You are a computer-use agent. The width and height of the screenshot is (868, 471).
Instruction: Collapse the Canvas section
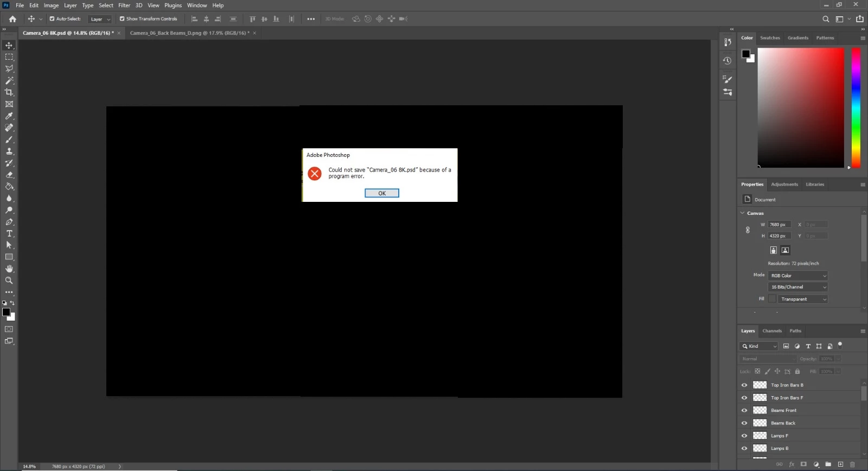point(743,213)
